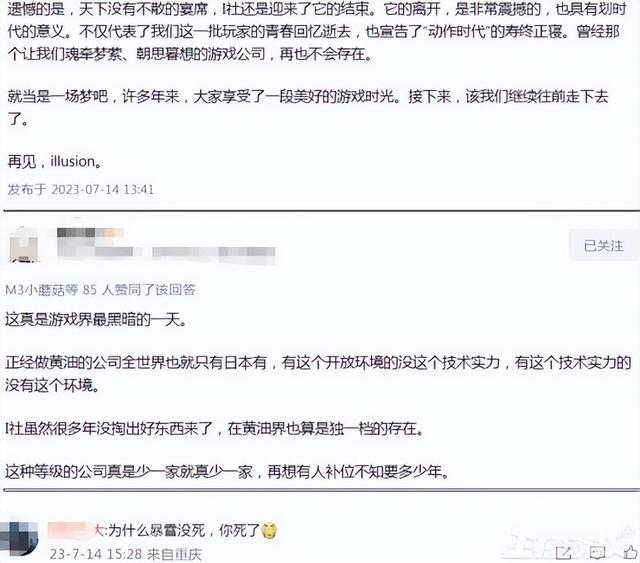Click the blurred answer author name

point(90,233)
